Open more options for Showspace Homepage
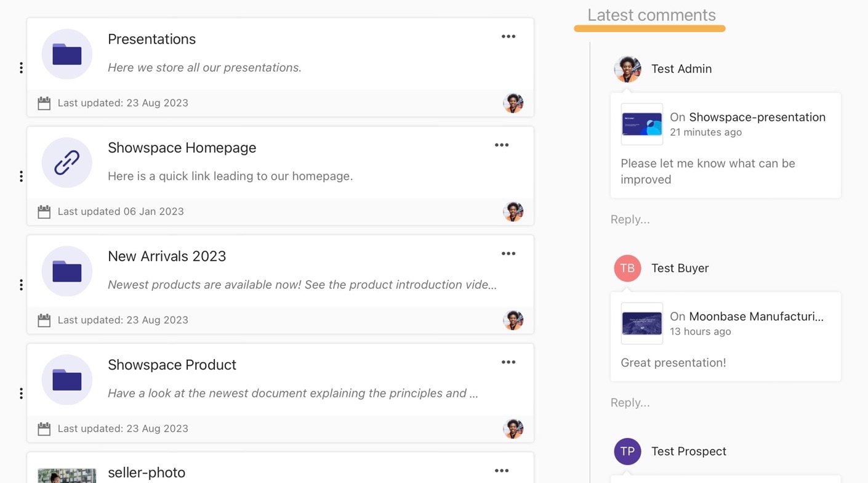This screenshot has height=483, width=868. point(501,145)
